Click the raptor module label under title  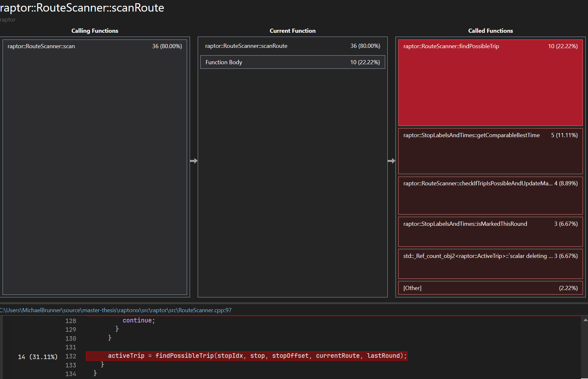[8, 20]
